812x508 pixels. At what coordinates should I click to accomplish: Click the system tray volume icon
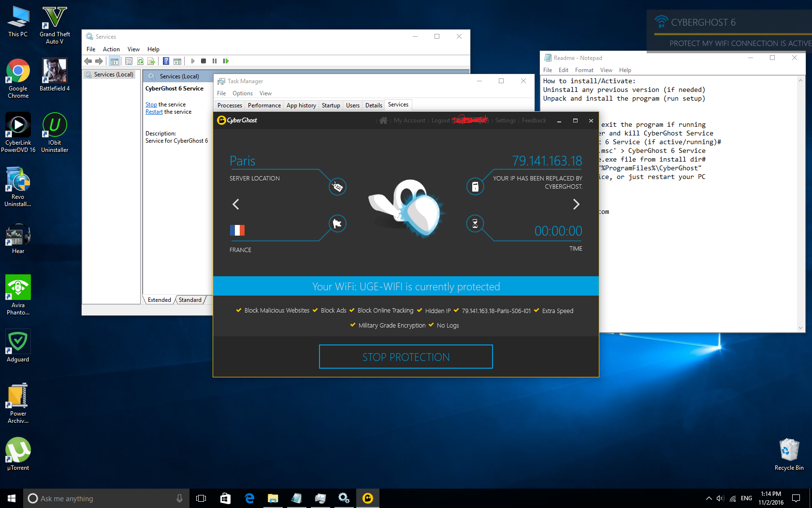tap(720, 498)
